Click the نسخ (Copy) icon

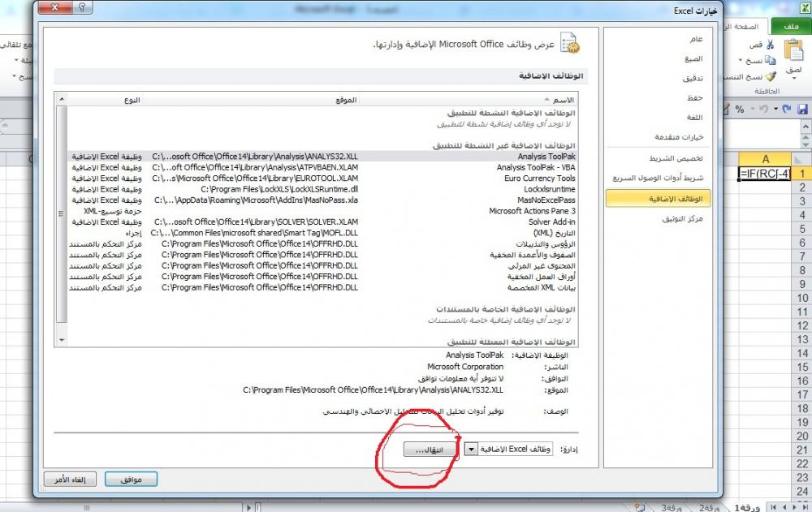(x=770, y=61)
